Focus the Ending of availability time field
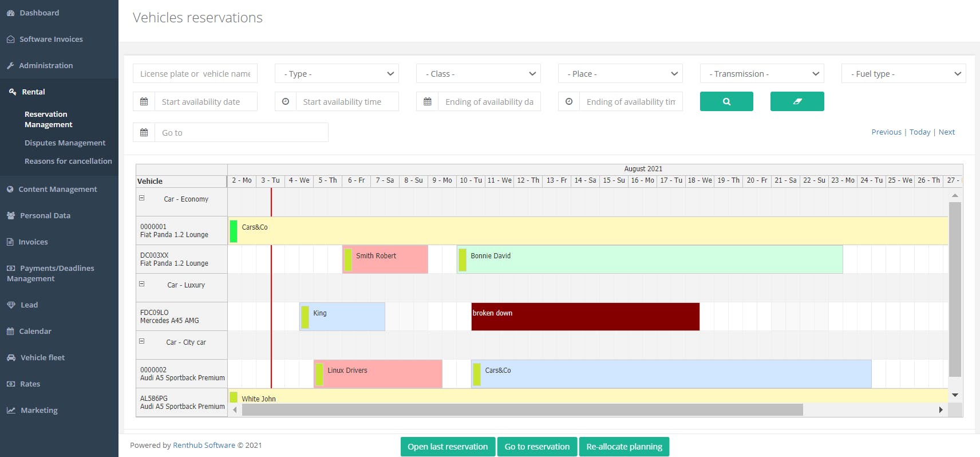The image size is (980, 457). 631,101
